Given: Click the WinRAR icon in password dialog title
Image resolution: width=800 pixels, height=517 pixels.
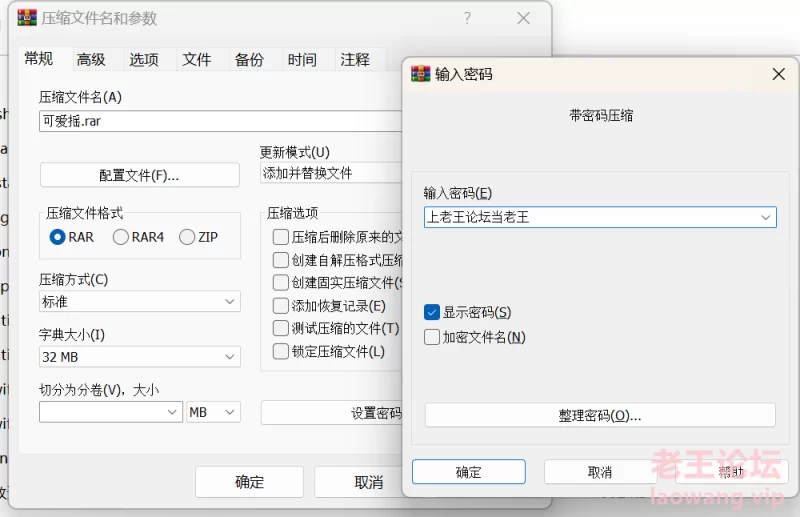Looking at the screenshot, I should 421,74.
